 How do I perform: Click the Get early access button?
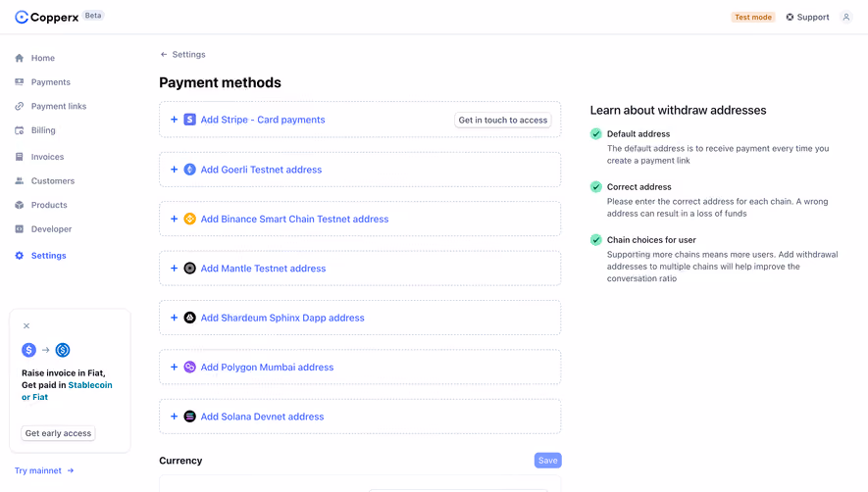pos(58,433)
